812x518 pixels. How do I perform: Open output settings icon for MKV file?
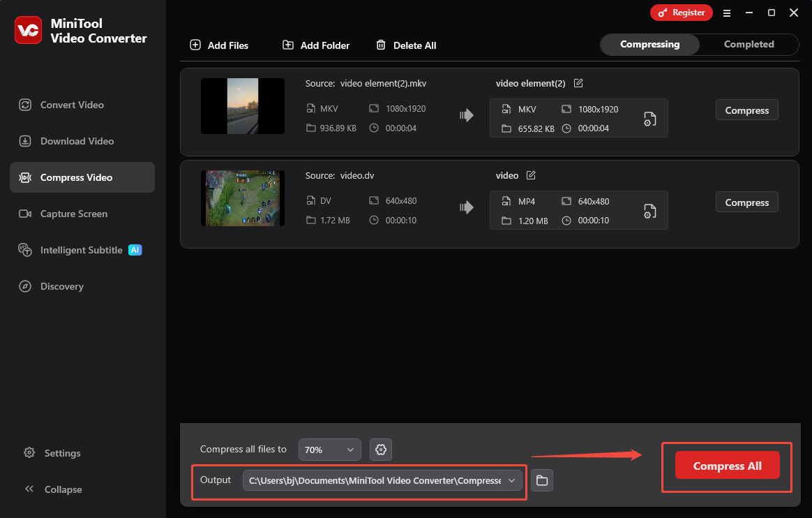(649, 119)
